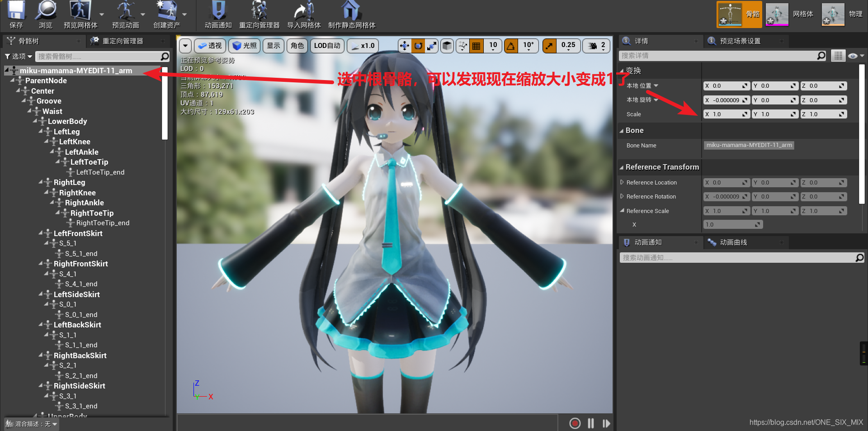This screenshot has height=431, width=868.
Task: Toggle the 光照 lighting mode button
Action: (x=244, y=45)
